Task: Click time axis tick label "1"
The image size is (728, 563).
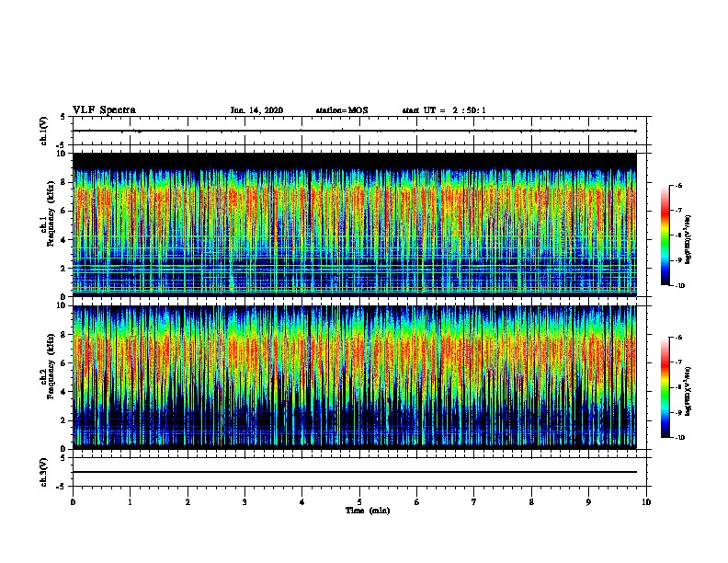Action: click(130, 502)
